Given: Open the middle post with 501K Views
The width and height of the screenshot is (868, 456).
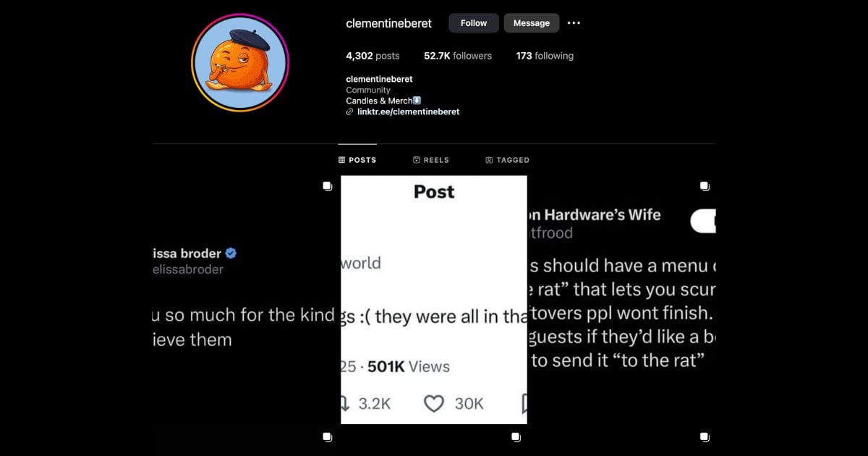Looking at the screenshot, I should click(433, 300).
